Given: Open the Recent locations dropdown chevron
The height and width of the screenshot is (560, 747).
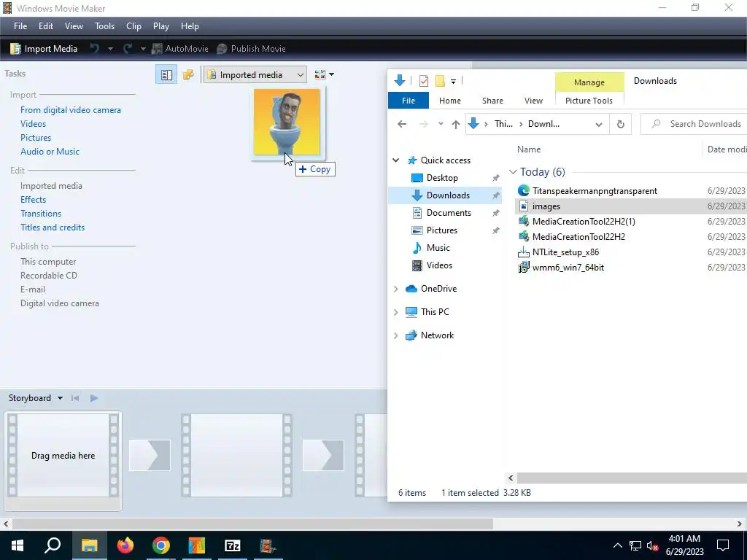Looking at the screenshot, I should (x=441, y=124).
